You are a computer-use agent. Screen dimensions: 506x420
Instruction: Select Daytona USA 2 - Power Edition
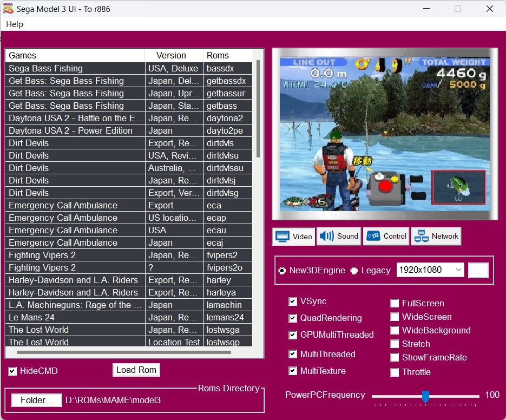pos(129,131)
